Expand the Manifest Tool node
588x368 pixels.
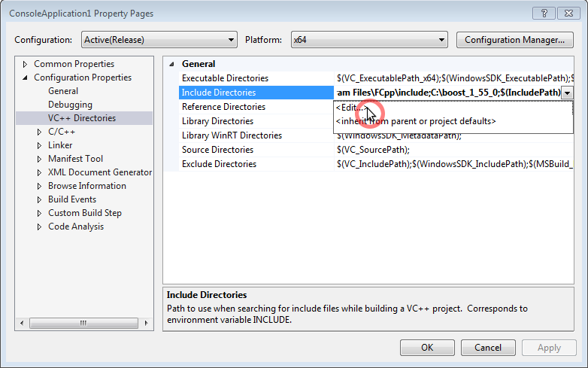tap(40, 159)
